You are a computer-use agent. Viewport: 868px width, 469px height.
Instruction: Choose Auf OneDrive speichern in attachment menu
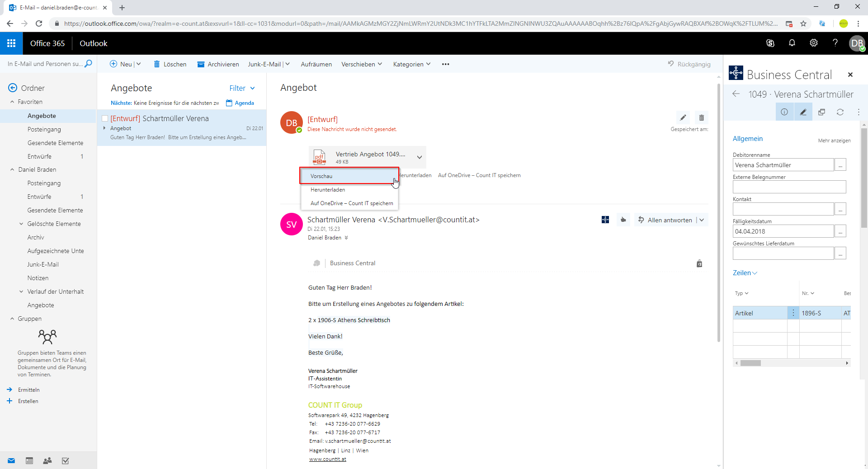[349, 203]
